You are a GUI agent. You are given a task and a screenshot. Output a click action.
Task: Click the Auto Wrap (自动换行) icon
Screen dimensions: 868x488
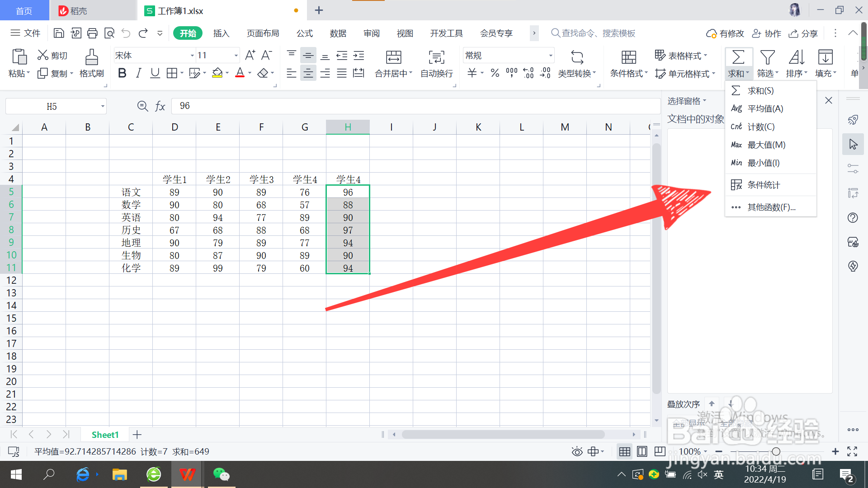[436, 58]
